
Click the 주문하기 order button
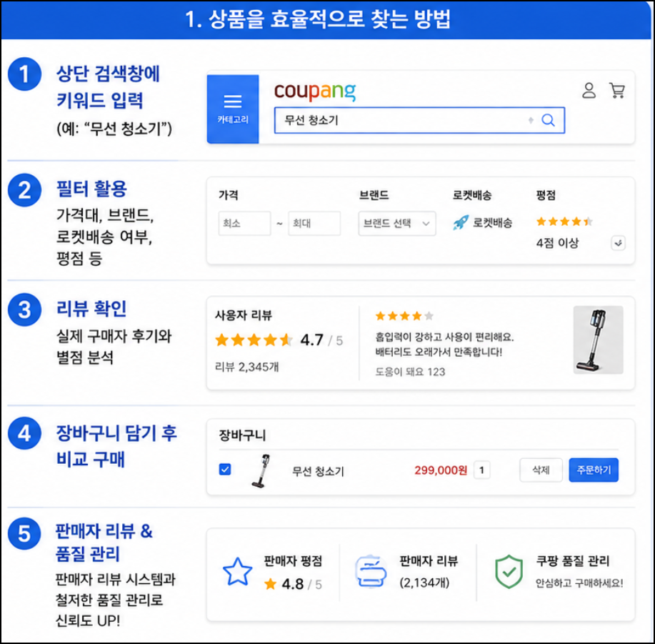point(594,470)
